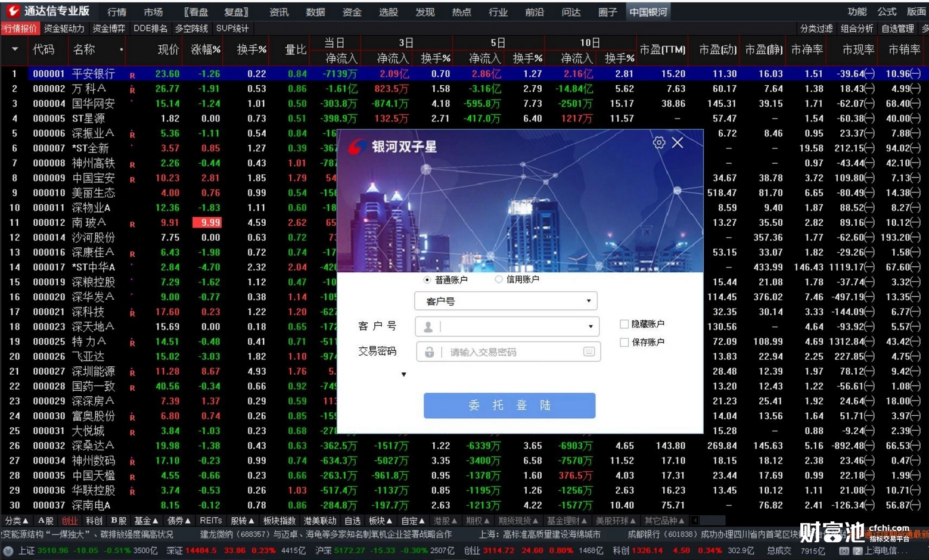Open 分类过滤 on the right toolbar
This screenshot has width=929, height=560.
[x=816, y=28]
